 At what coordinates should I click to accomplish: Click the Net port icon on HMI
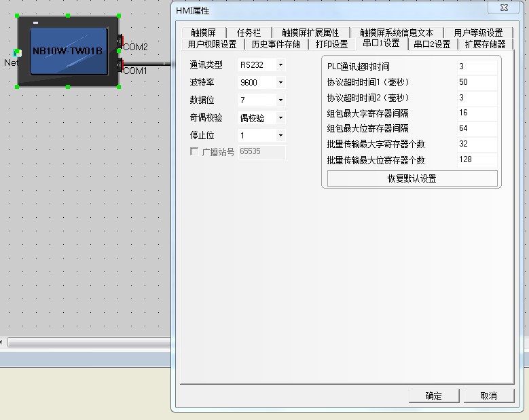(x=18, y=53)
